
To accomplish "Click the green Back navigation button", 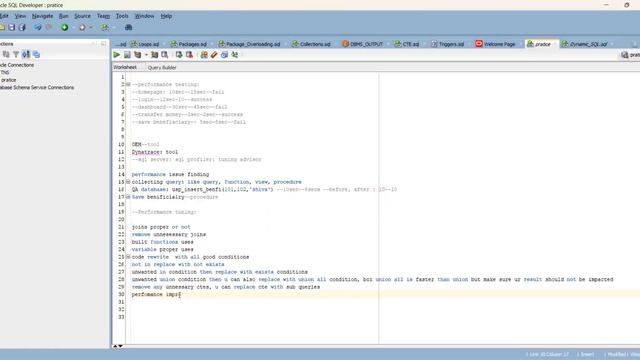I will point(64,27).
